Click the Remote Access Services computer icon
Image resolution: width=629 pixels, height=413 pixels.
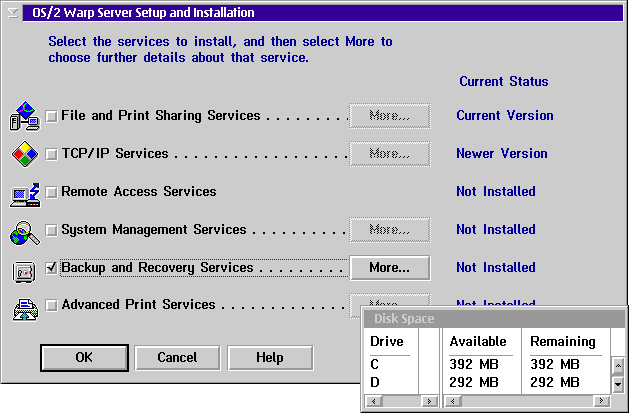(x=25, y=195)
